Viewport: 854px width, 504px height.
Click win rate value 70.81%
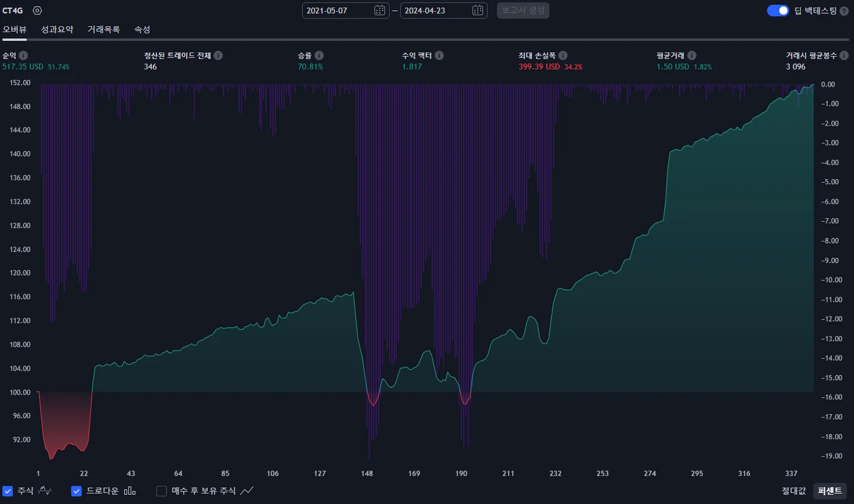(311, 67)
